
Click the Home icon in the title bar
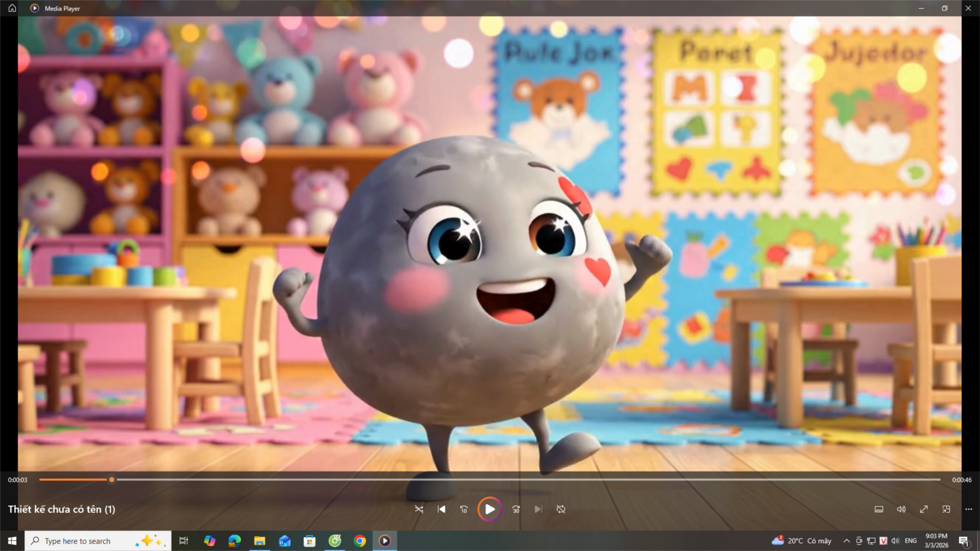pos(12,8)
